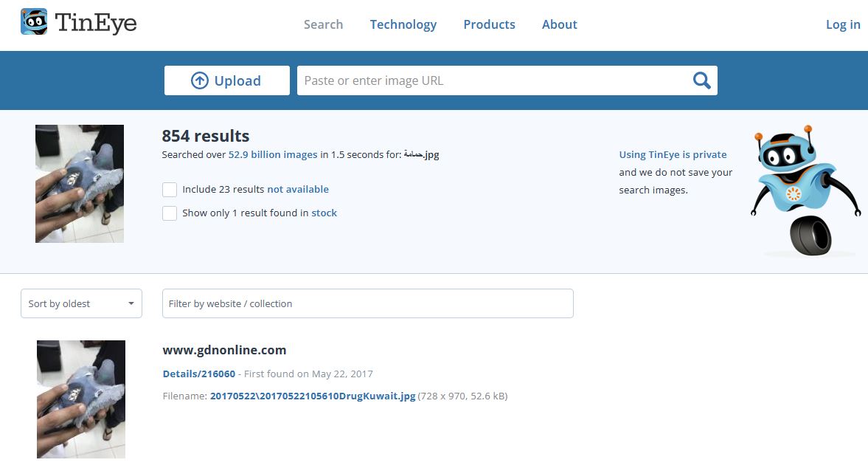Click the gdnonline.com result thumbnail

coord(81,399)
